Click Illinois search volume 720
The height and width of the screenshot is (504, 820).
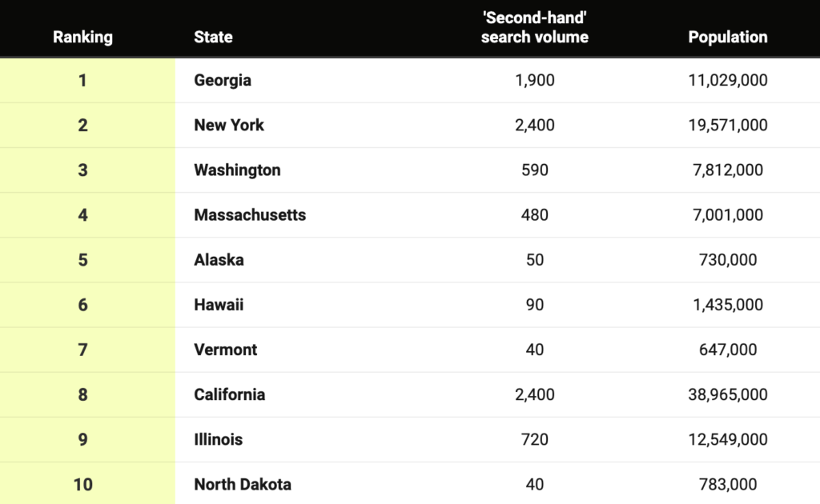(534, 439)
